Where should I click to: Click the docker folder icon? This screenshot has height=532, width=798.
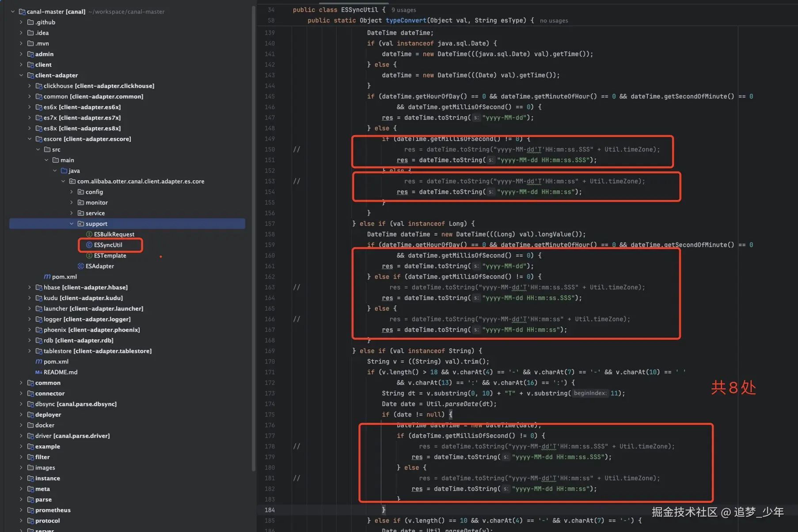tap(30, 425)
